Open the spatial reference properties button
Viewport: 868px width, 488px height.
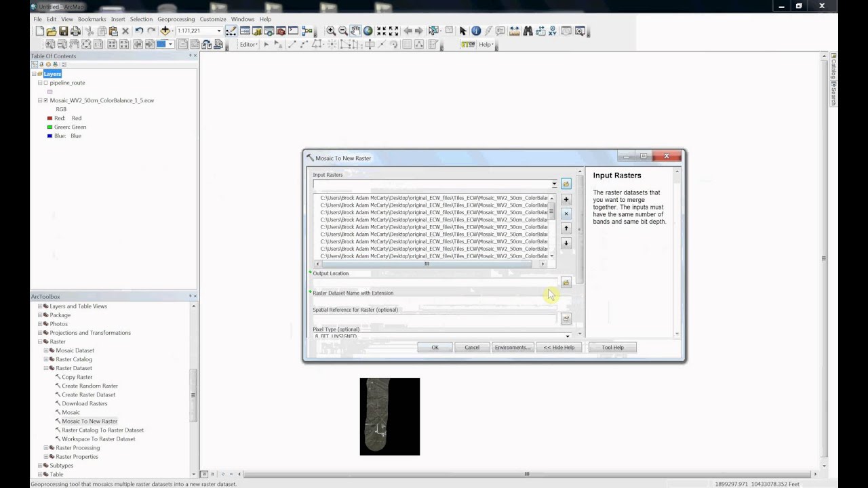click(566, 319)
